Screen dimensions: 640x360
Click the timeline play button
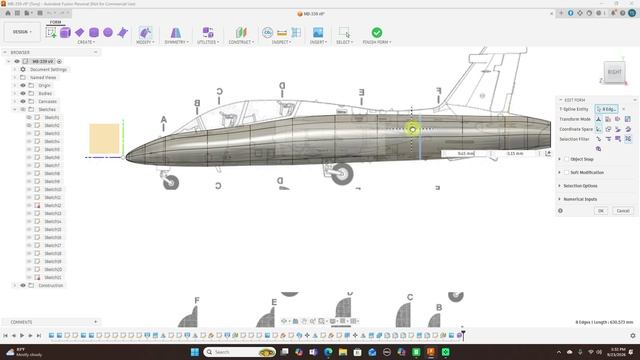tap(22, 336)
